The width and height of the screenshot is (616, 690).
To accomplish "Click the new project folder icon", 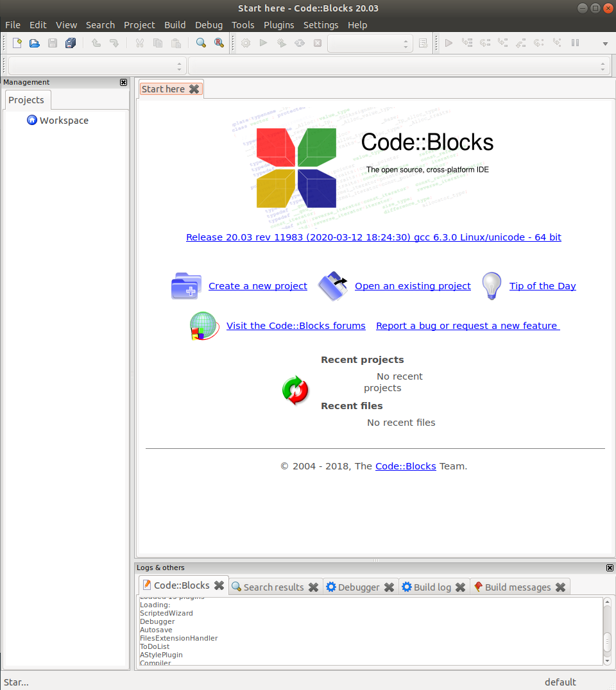I will pyautogui.click(x=186, y=286).
